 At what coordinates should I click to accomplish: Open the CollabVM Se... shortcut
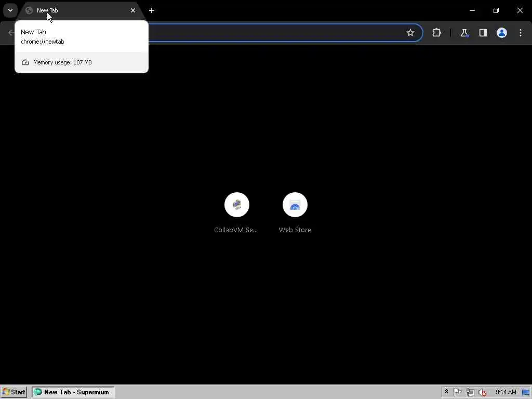[x=236, y=212]
